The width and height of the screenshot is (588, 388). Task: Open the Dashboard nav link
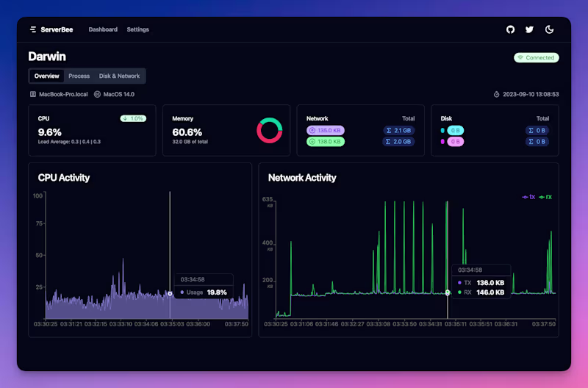click(103, 29)
